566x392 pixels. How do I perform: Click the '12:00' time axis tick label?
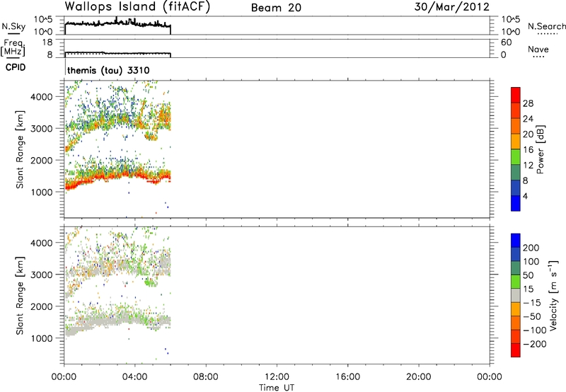click(277, 377)
